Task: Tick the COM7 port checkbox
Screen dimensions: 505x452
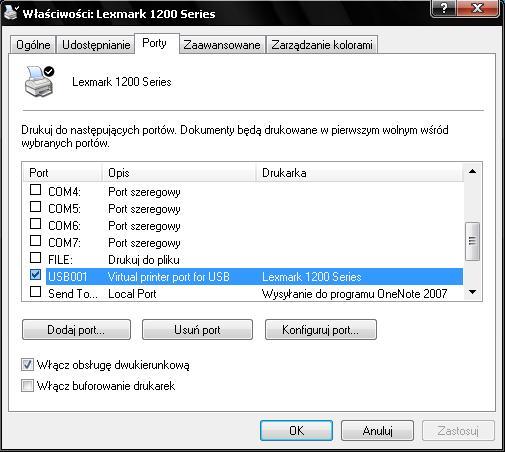Action: [x=35, y=241]
